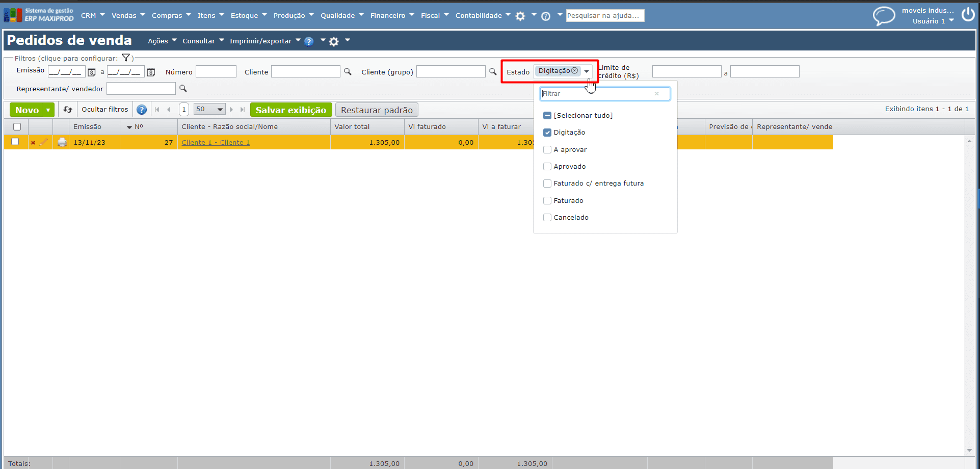Click the power logout icon
Image resolution: width=980 pixels, height=469 pixels.
[968, 14]
